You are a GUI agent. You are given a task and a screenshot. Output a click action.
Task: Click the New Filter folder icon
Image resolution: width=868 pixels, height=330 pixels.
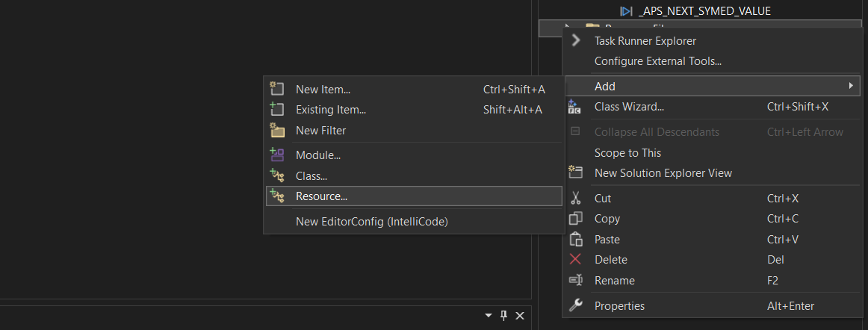pos(277,131)
